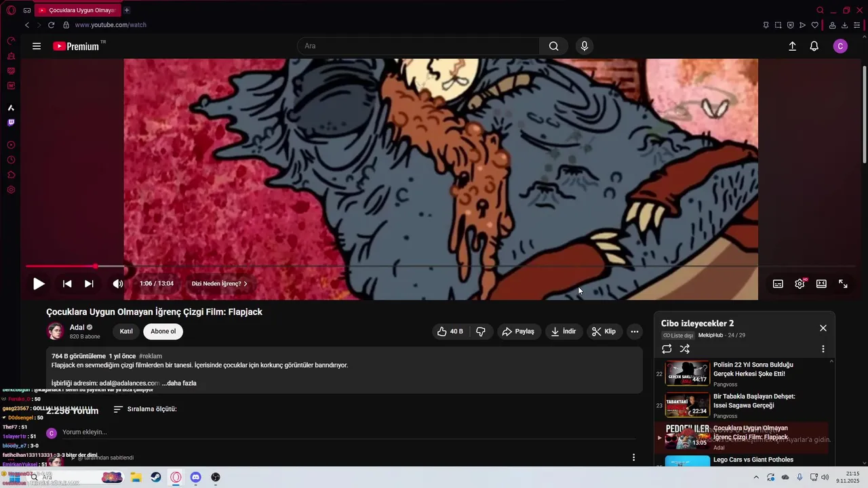This screenshot has width=868, height=488.
Task: Click the Klip clip button
Action: pyautogui.click(x=604, y=331)
